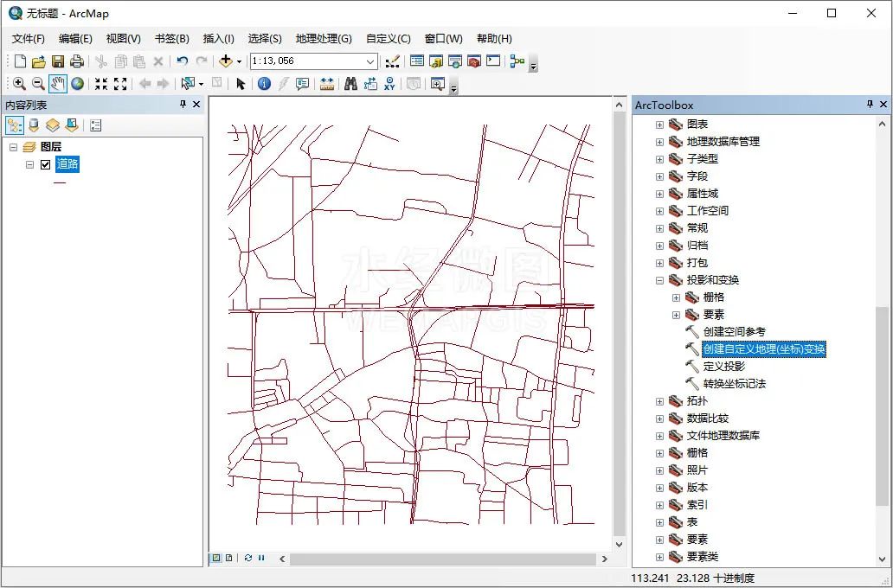This screenshot has height=588, width=893.
Task: Open the map scale dropdown
Action: tap(370, 61)
